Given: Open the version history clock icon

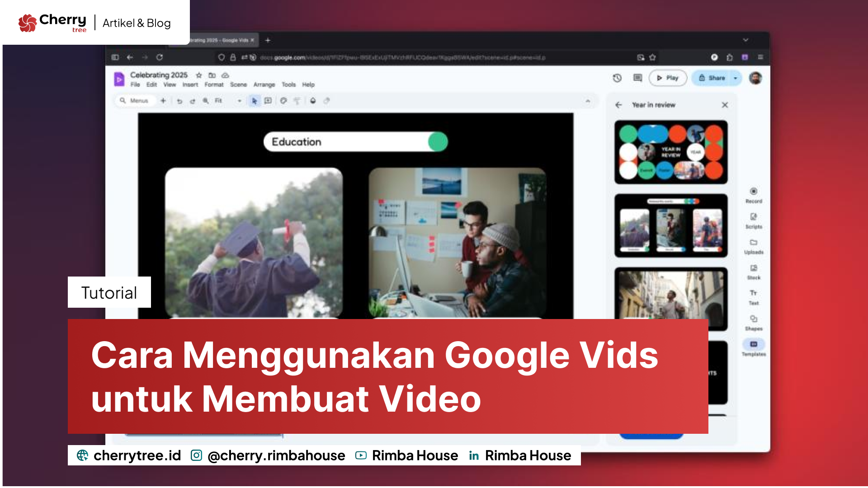Looking at the screenshot, I should pos(617,78).
